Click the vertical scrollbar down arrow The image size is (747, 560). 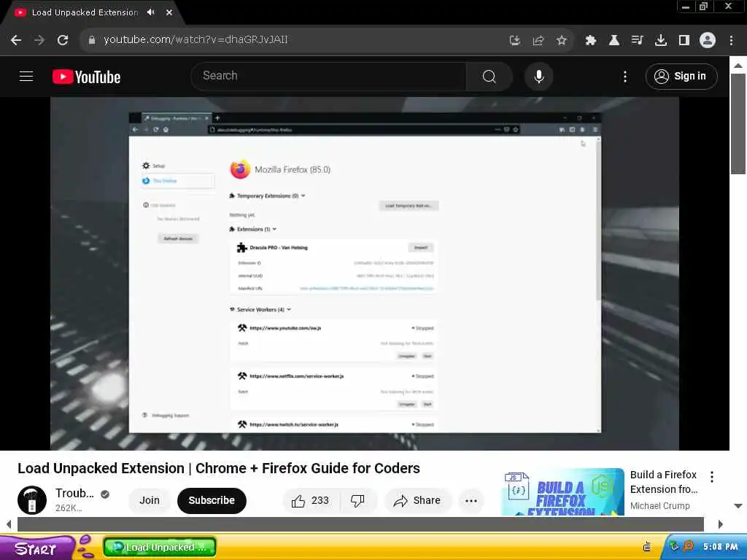(x=738, y=506)
